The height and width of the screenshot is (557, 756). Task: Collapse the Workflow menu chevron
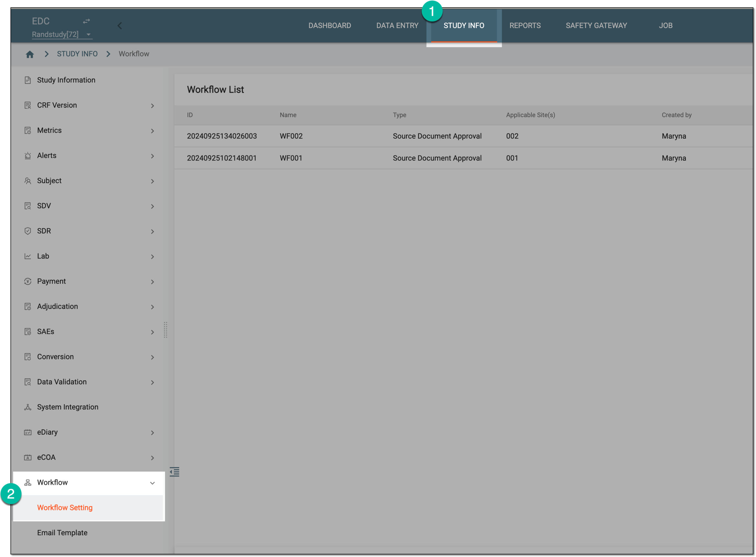[x=152, y=483]
